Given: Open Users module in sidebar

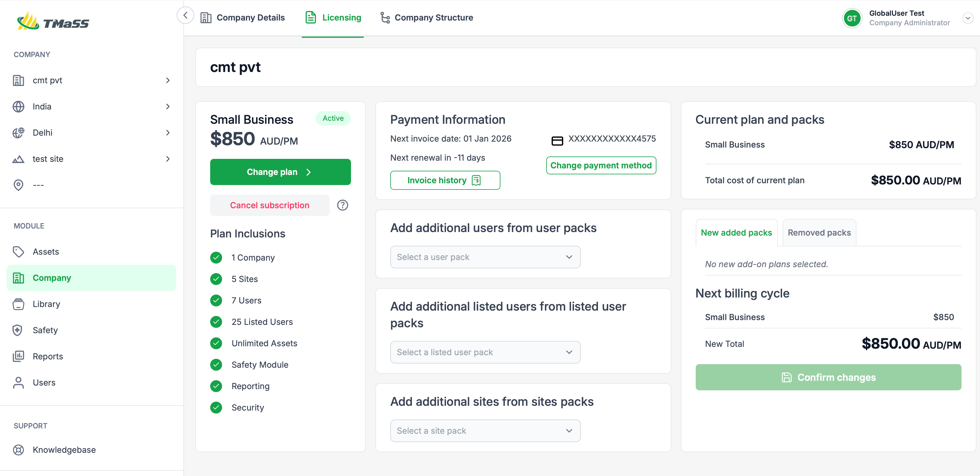Looking at the screenshot, I should (x=44, y=383).
